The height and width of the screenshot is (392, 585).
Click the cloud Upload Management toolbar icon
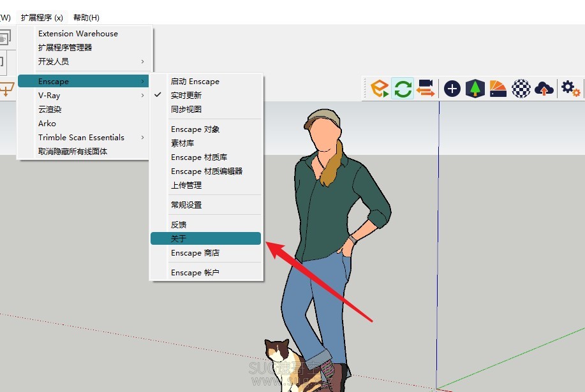[544, 89]
